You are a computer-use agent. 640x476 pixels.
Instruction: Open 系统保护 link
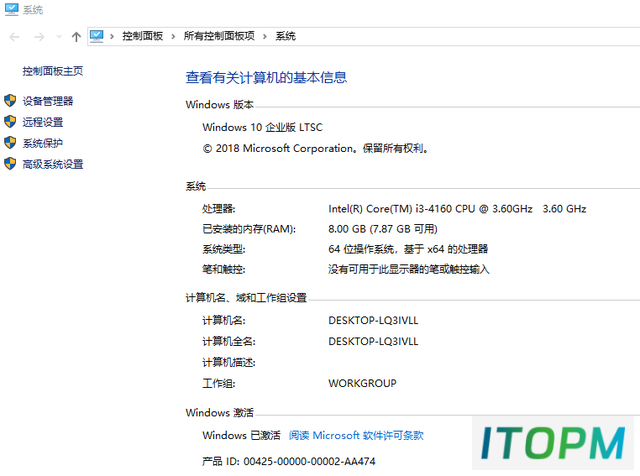pyautogui.click(x=43, y=143)
